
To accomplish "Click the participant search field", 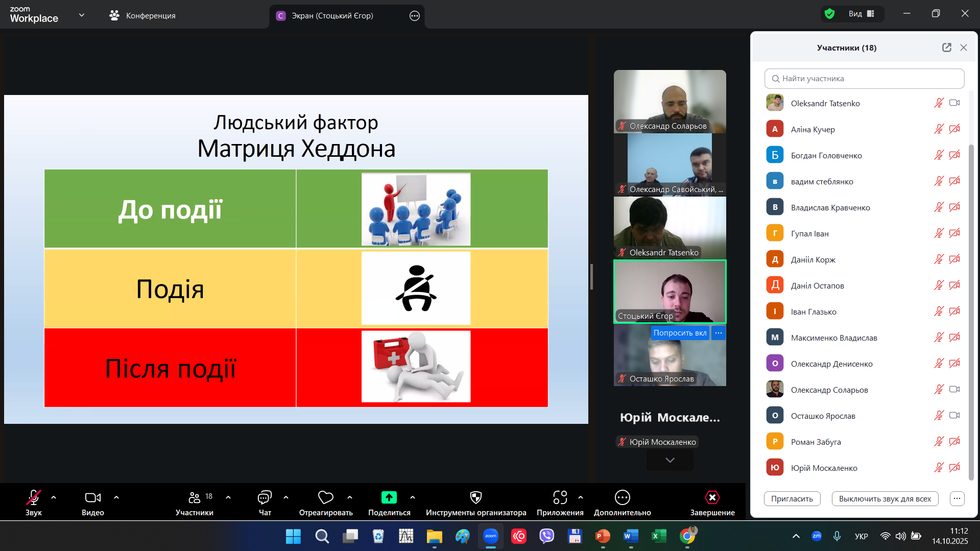I will (x=864, y=79).
